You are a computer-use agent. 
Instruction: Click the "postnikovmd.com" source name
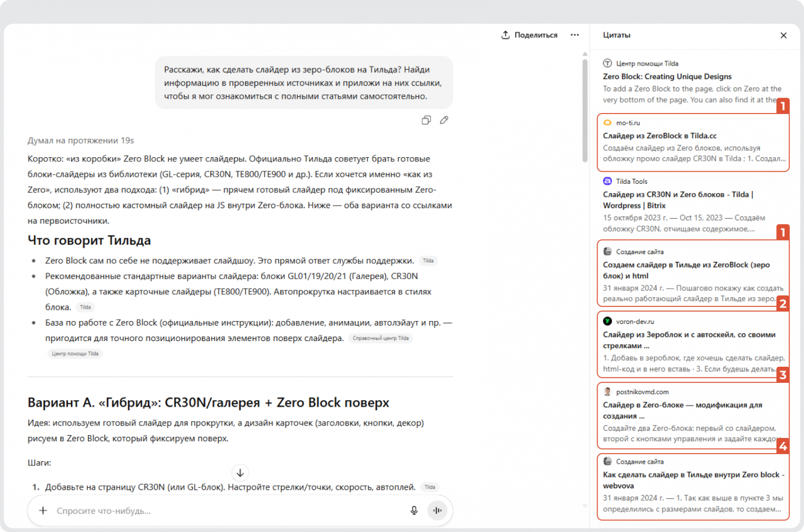coord(642,392)
